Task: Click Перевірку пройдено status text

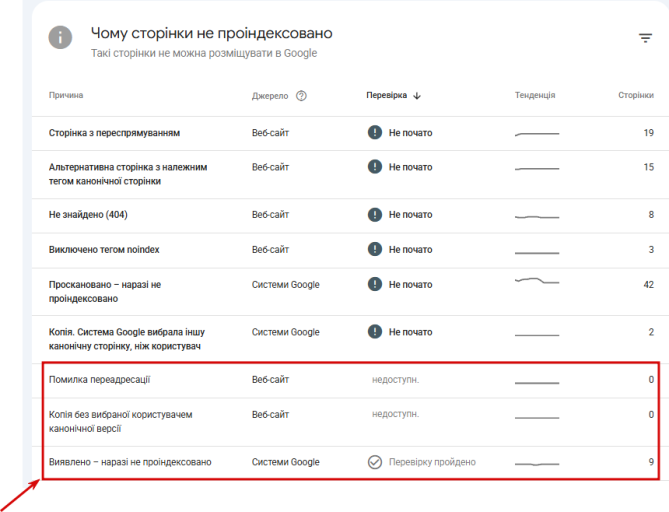Action: 432,462
